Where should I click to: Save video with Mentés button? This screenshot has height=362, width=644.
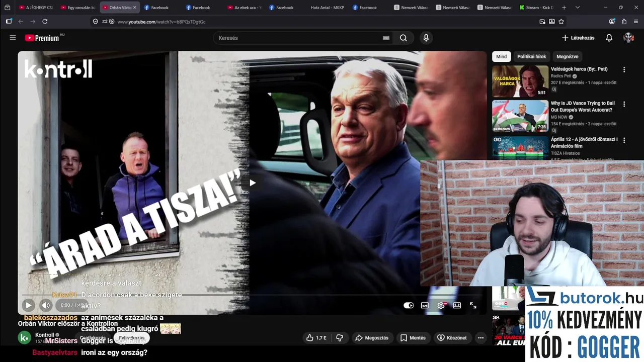(413, 338)
